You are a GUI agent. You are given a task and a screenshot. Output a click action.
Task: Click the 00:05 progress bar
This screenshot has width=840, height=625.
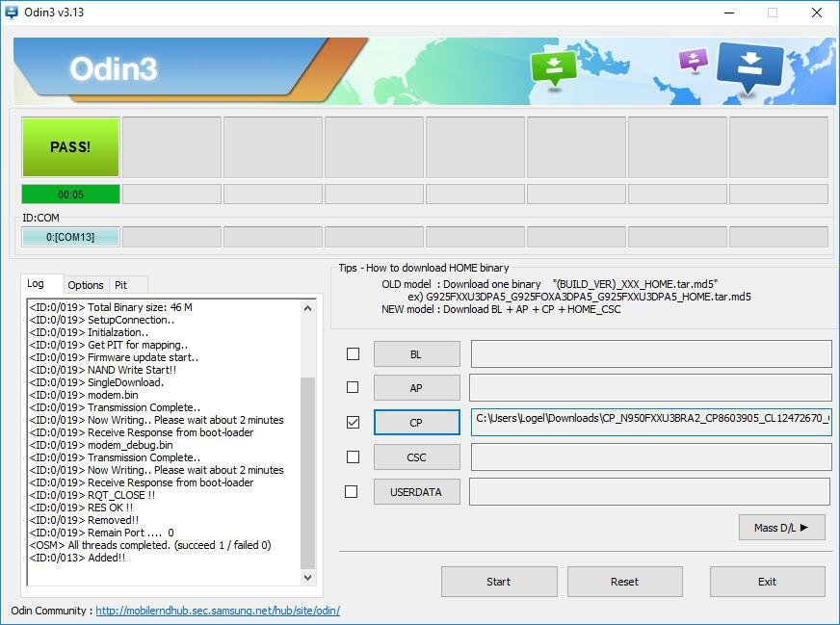tap(70, 195)
